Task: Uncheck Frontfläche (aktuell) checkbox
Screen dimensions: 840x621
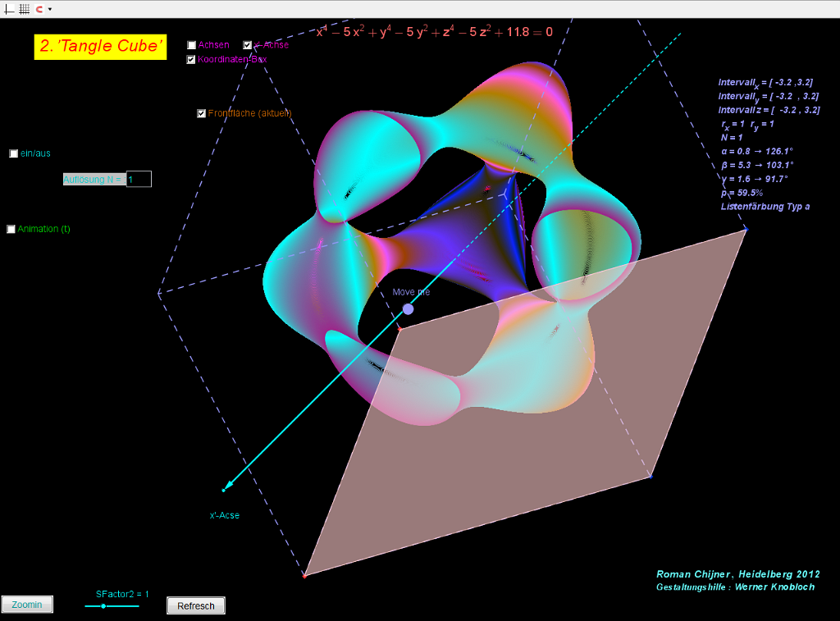Action: [202, 113]
